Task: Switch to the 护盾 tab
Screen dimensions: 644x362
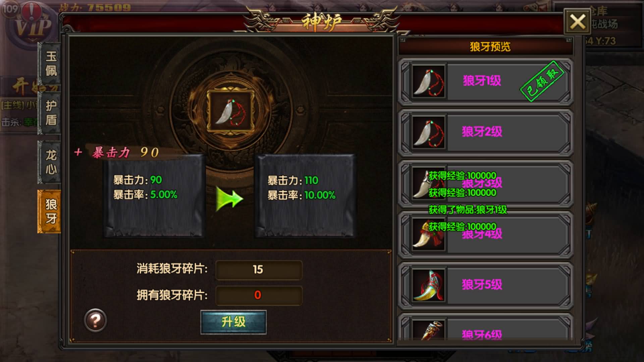Action: click(x=50, y=113)
